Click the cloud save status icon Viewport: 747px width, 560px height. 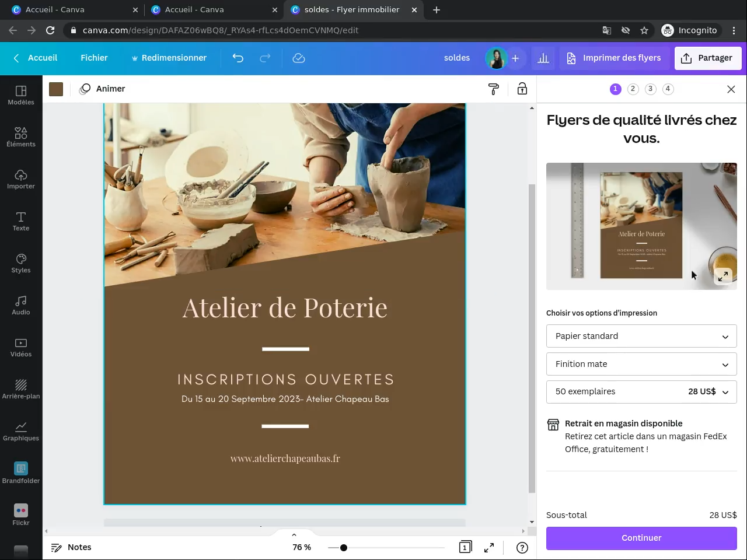(x=299, y=58)
